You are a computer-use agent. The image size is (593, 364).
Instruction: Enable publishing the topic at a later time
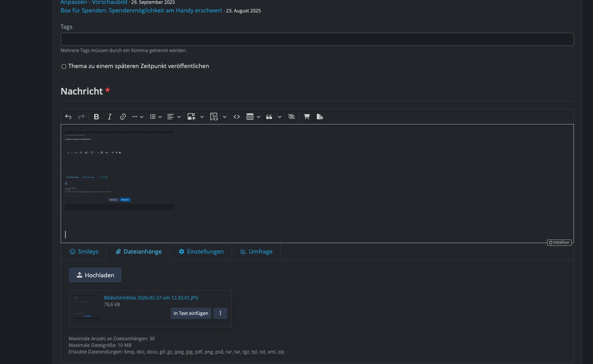point(64,66)
